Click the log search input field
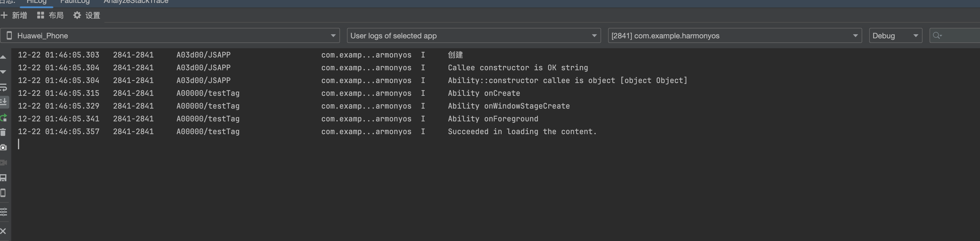This screenshot has height=241, width=980. pos(955,35)
